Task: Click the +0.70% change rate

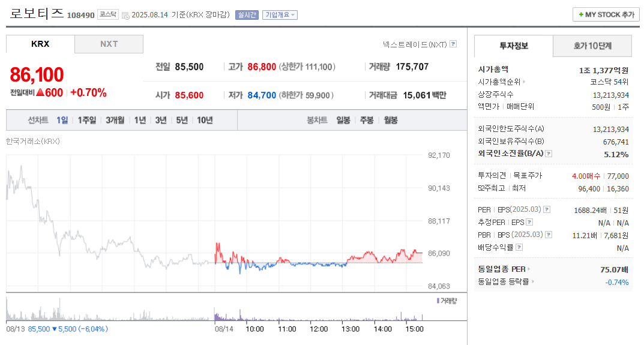Action: pyautogui.click(x=88, y=93)
